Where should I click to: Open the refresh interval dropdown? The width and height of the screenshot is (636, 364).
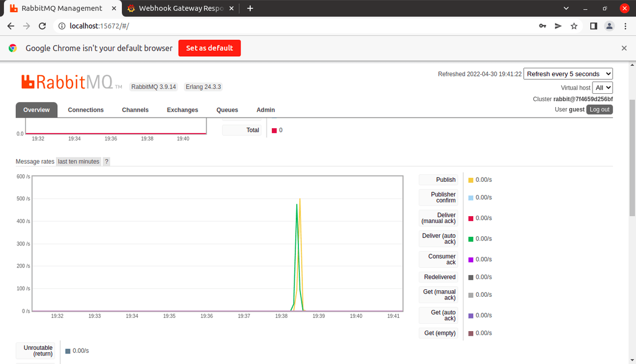pos(568,74)
